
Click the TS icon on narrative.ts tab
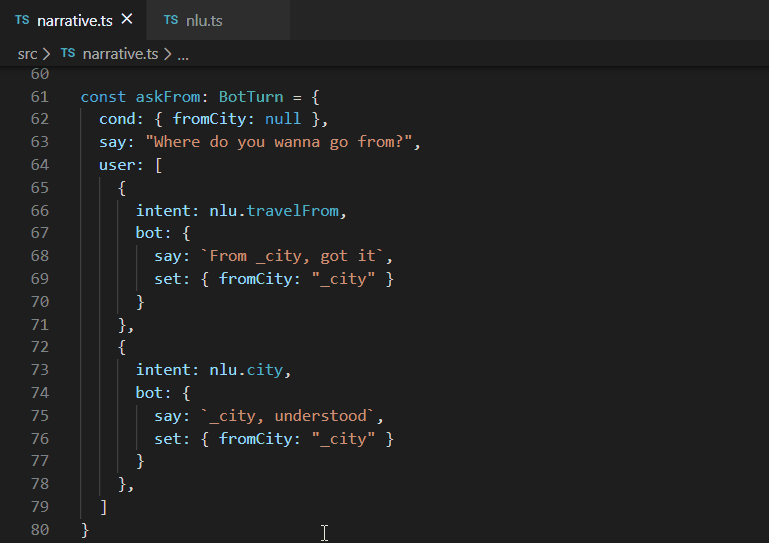[x=22, y=20]
